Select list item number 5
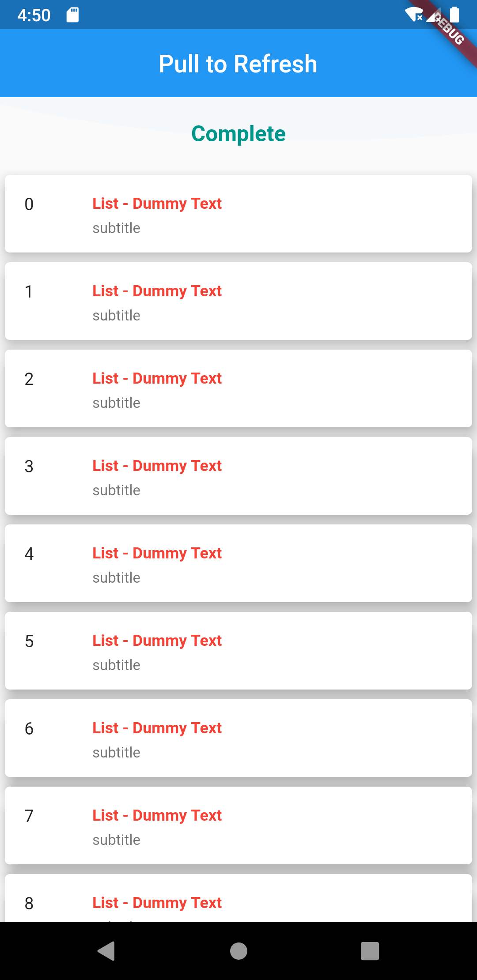The image size is (477, 980). click(x=29, y=641)
